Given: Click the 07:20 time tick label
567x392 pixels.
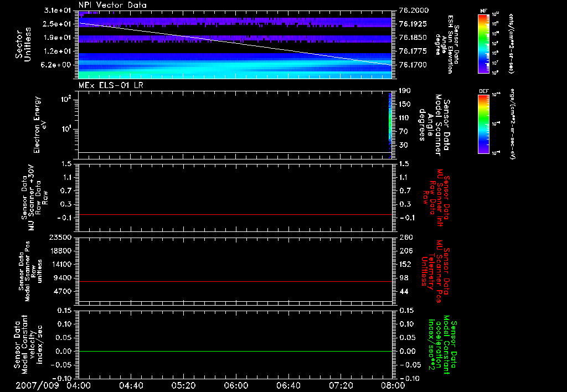Looking at the screenshot, I should (341, 385).
